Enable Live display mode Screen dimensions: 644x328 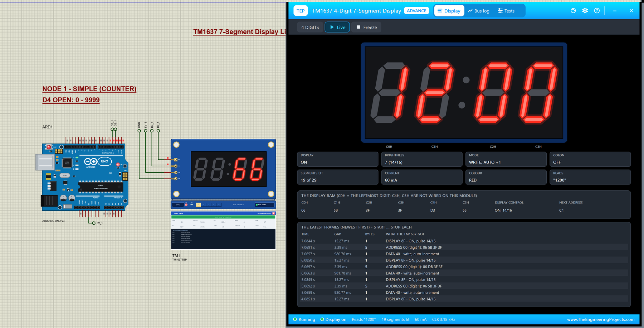click(x=337, y=27)
